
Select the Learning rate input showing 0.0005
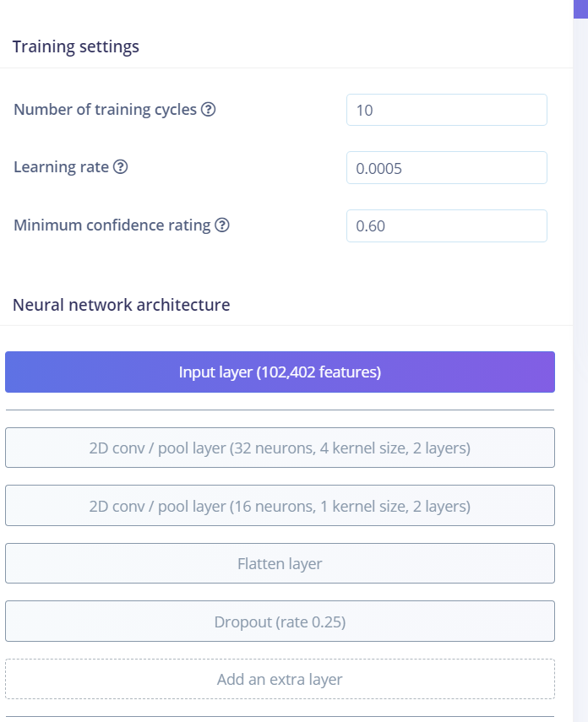coord(447,168)
